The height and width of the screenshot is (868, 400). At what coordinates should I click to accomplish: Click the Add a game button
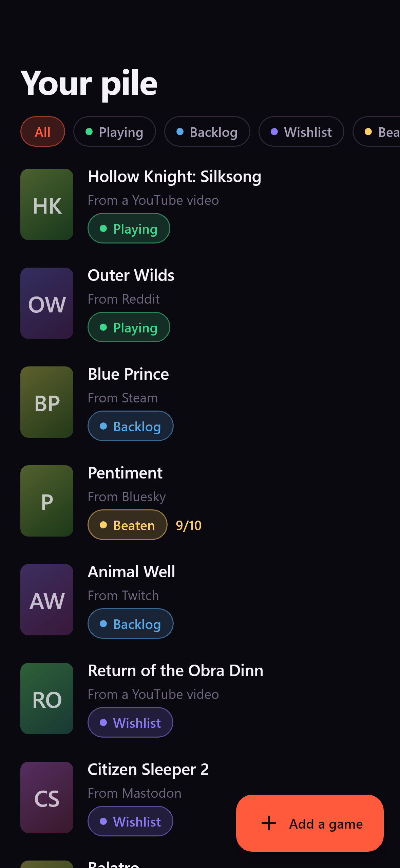[x=310, y=823]
